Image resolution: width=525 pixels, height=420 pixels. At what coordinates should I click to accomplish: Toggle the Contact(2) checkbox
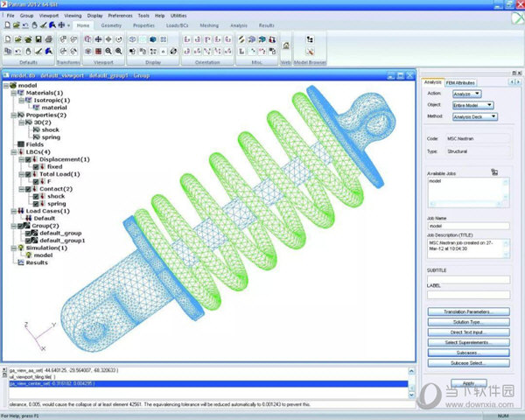click(29, 189)
